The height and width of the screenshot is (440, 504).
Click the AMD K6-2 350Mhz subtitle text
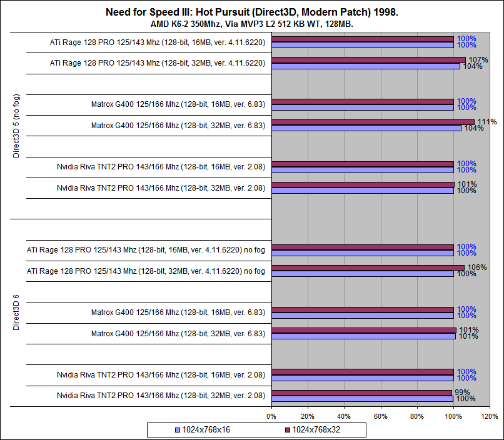(252, 24)
